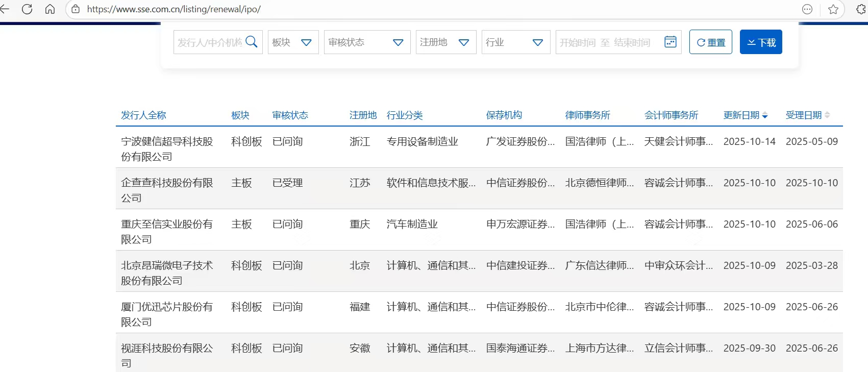Click 天健会计师事... accounting cell

[679, 141]
